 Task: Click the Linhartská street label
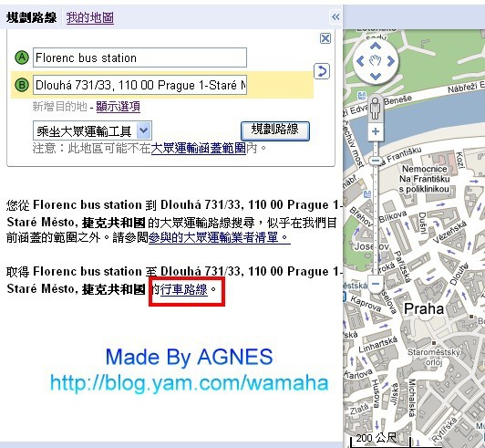[x=377, y=345]
